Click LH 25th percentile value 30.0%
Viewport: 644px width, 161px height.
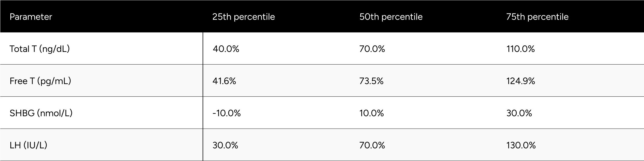225,145
